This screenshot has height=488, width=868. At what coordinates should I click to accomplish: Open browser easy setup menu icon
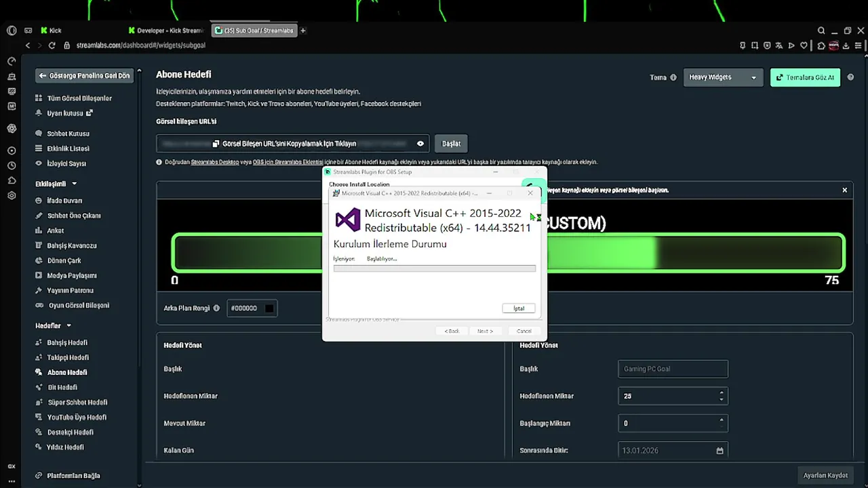click(x=857, y=45)
